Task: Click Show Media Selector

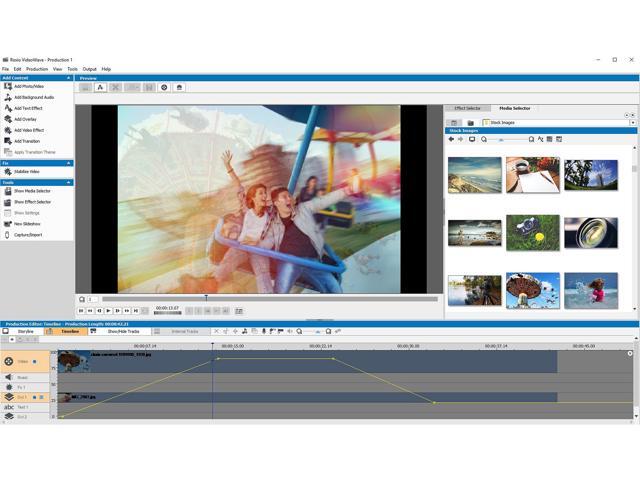Action: coord(32,191)
